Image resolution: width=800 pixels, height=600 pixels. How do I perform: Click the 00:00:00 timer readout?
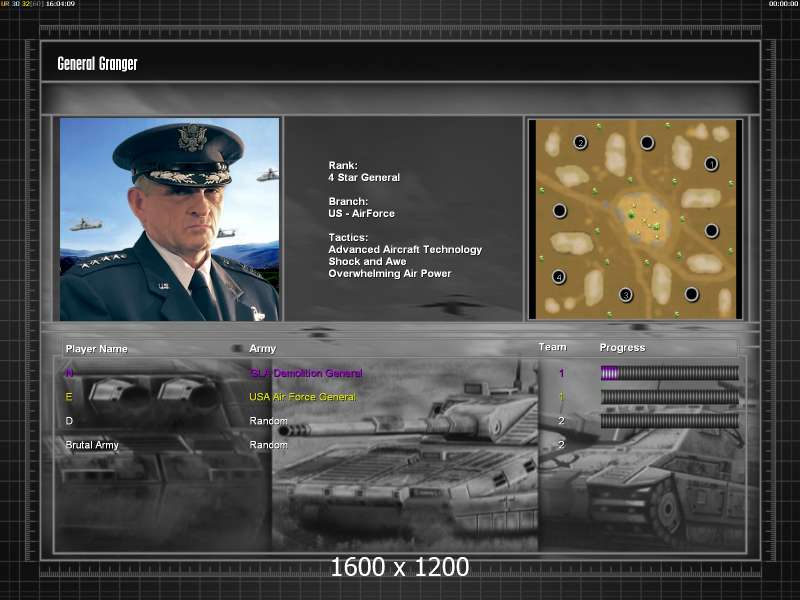784,4
